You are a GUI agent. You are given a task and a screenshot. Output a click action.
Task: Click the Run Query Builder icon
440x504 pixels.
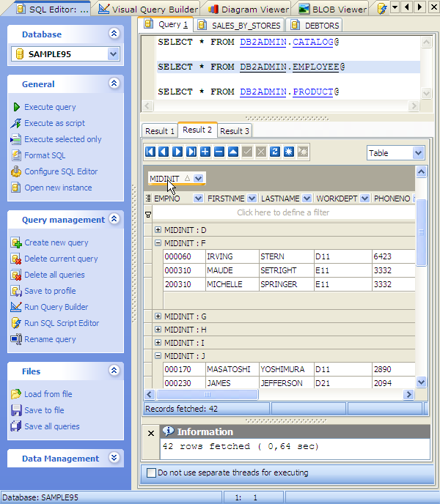16,307
